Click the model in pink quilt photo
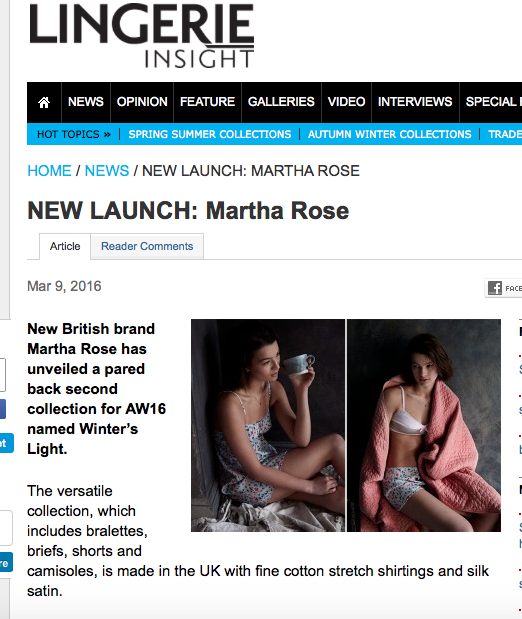The height and width of the screenshot is (619, 522). [x=424, y=426]
